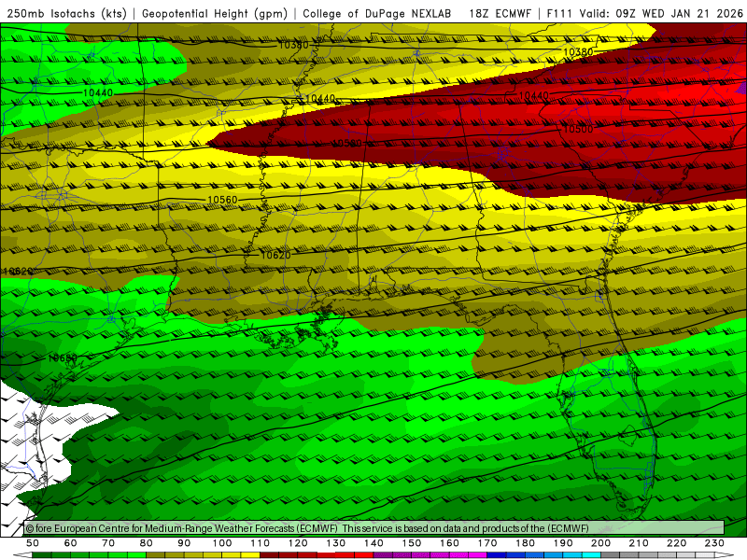Screen dimensions: 747x560
Task: Click the '220' legend scale label
Action: [x=677, y=543]
